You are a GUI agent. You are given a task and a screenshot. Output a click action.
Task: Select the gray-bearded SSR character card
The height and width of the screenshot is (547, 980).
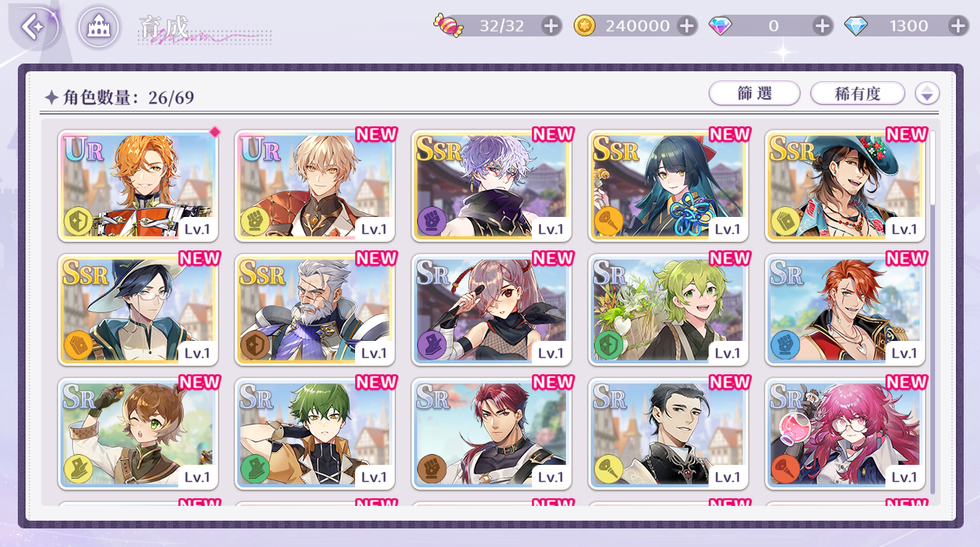click(315, 310)
